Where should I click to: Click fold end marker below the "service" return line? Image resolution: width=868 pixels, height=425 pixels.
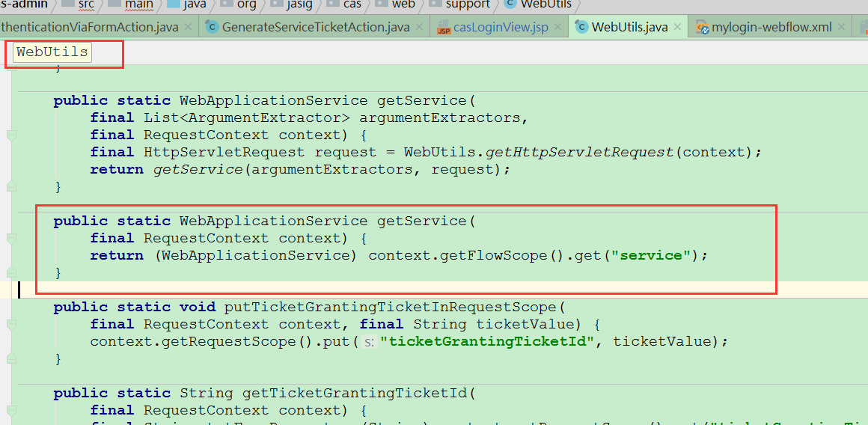(12, 272)
